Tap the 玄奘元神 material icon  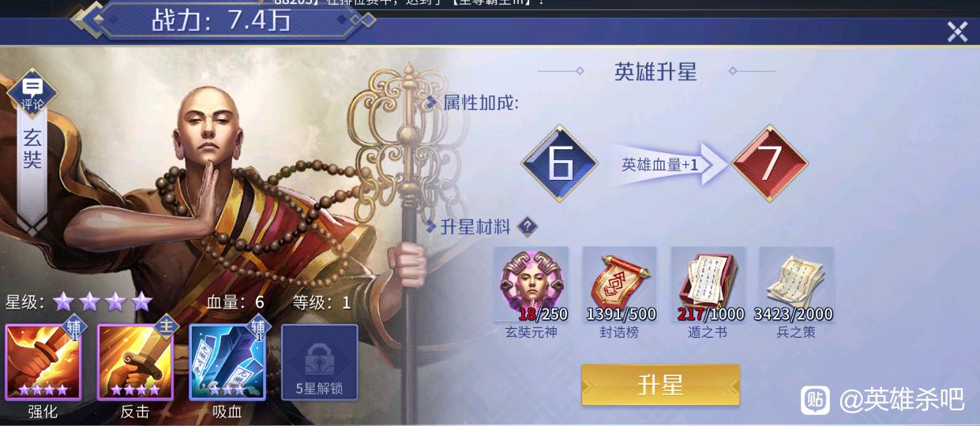531,284
